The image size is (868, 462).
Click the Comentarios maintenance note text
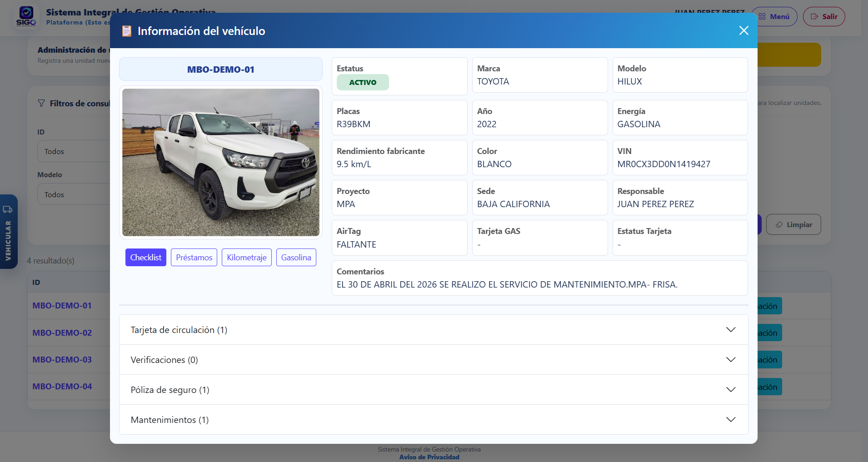point(507,284)
